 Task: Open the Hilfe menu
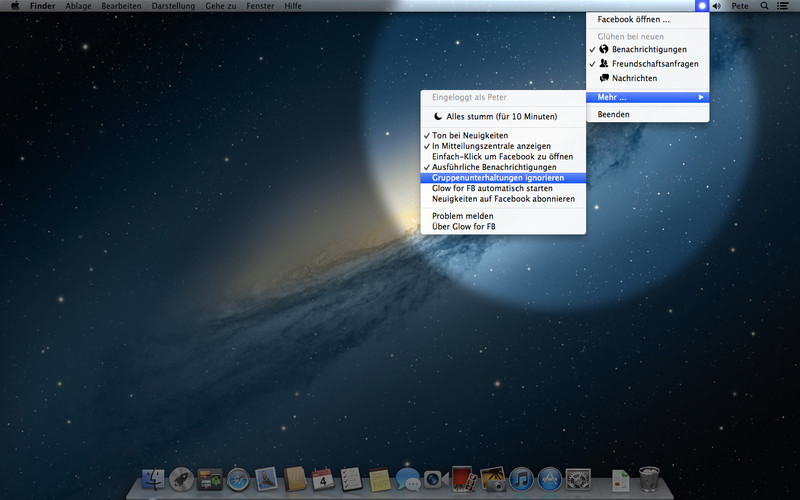[x=293, y=6]
